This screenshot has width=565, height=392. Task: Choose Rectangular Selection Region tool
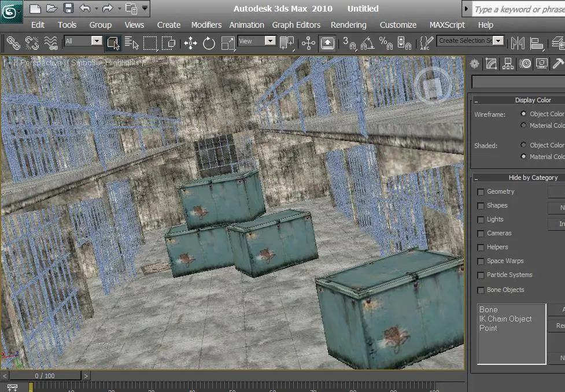tap(150, 43)
